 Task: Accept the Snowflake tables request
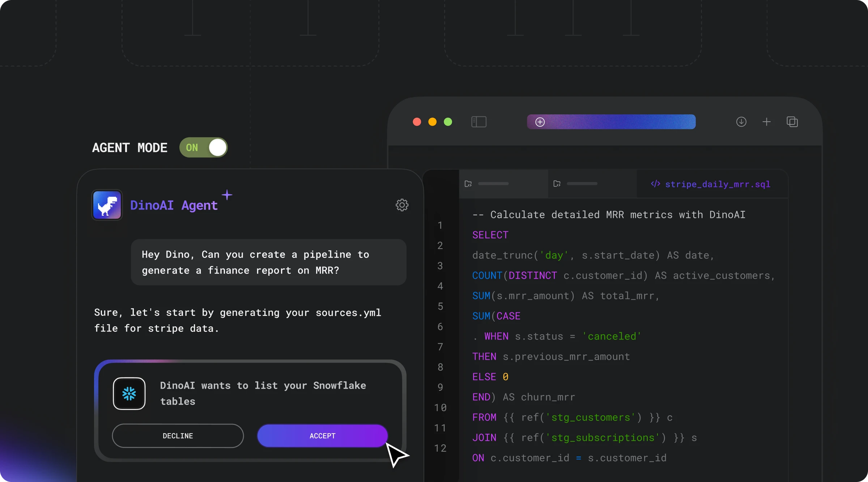coord(322,436)
